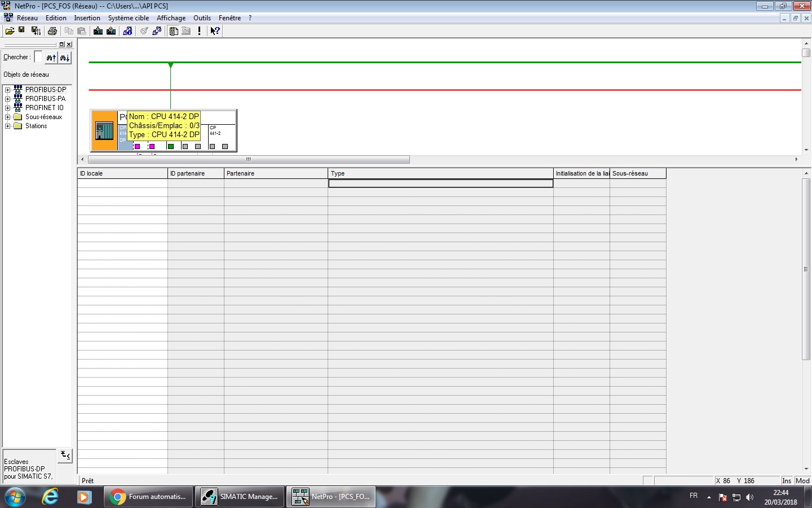Select PROFINET IO in the network objects tree
812x508 pixels.
tap(45, 108)
